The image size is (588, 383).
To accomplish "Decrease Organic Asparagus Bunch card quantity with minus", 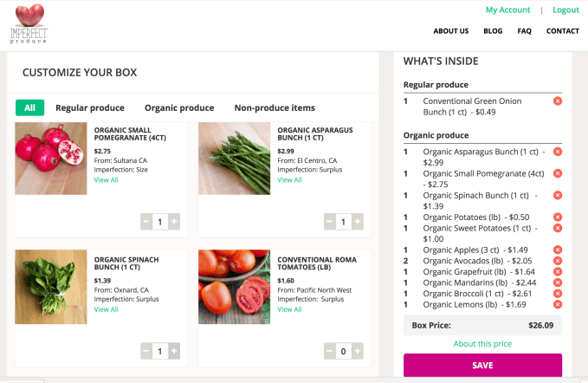I will [x=330, y=221].
